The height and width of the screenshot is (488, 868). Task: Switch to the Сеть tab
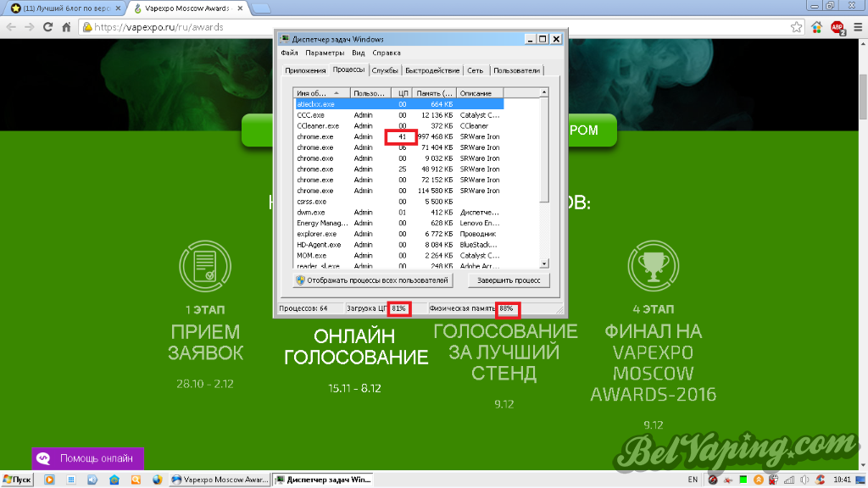475,70
